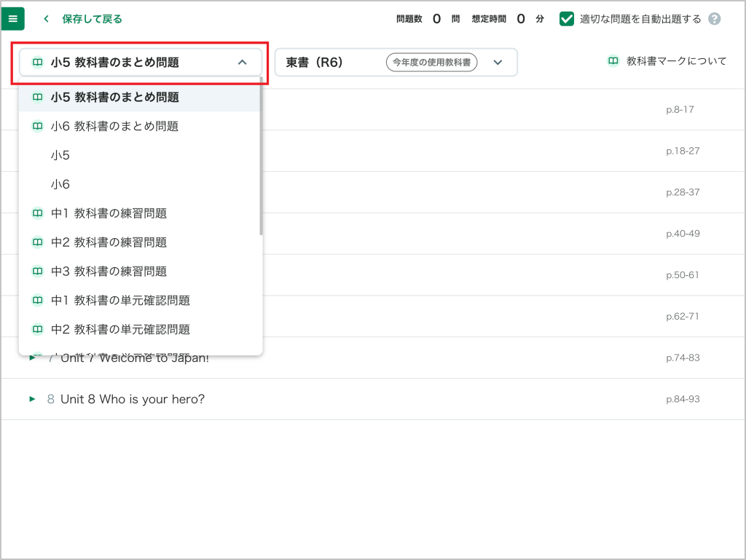Collapse the 小5 教科書のまとめ問題 dropdown

coord(141,63)
